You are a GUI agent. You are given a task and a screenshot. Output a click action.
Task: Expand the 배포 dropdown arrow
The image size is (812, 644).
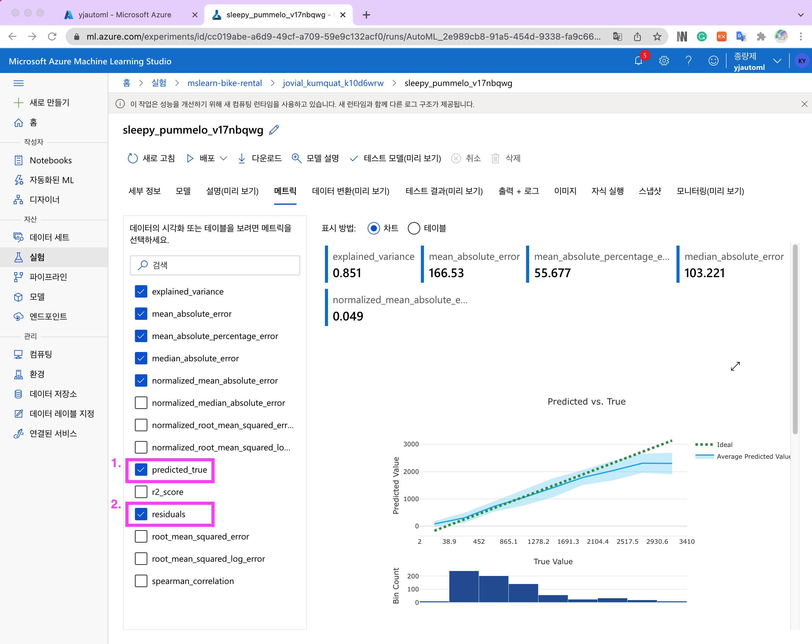pyautogui.click(x=224, y=158)
